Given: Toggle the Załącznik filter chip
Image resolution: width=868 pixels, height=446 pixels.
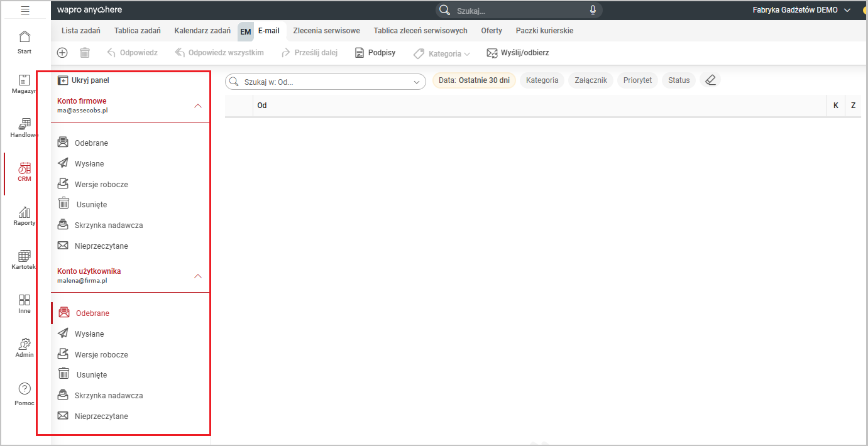Looking at the screenshot, I should 590,80.
